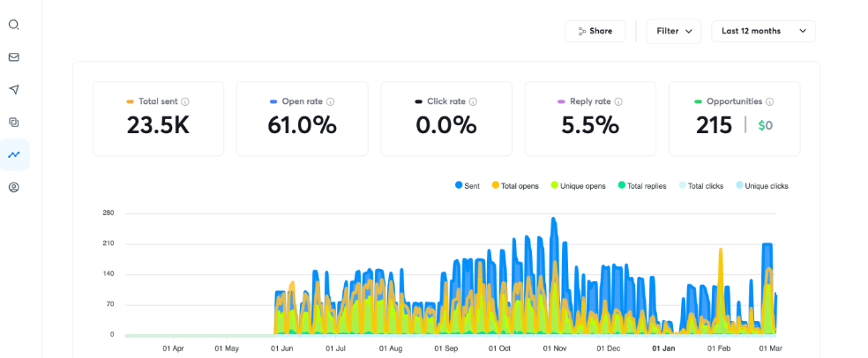Click the Opportunities 215 value

tap(715, 126)
